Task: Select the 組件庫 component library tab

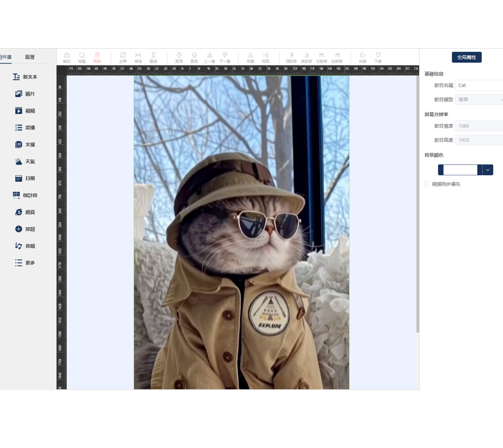Action: tap(6, 57)
